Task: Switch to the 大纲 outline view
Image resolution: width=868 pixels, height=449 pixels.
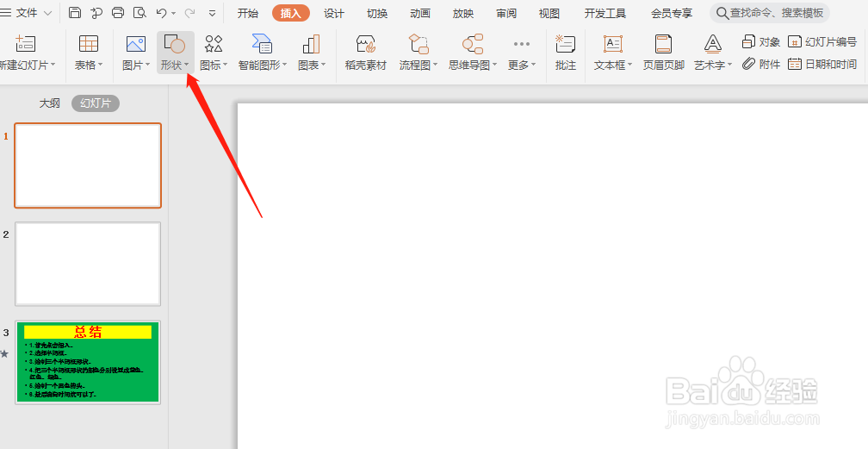Action: tap(49, 103)
